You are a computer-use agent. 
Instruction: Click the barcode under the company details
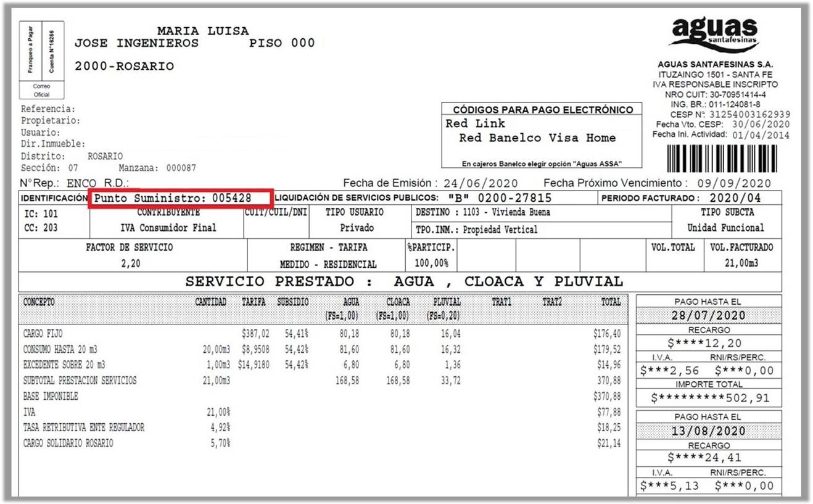pos(728,157)
